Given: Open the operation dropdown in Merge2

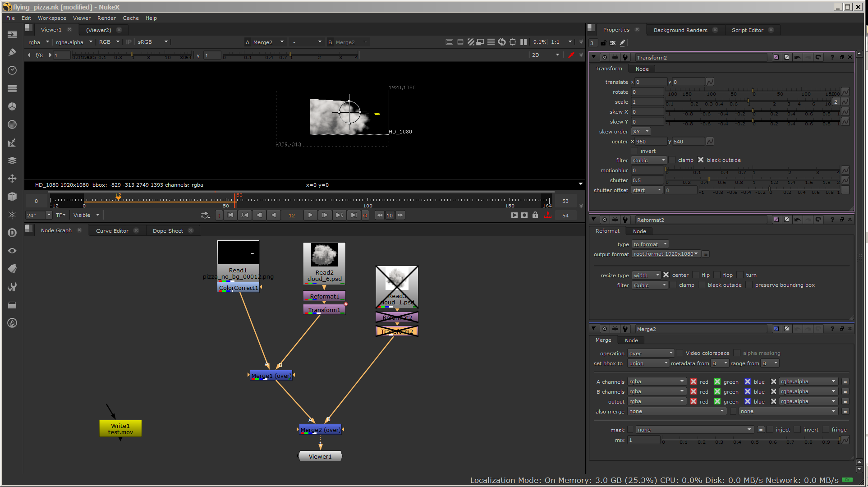Looking at the screenshot, I should (x=650, y=353).
